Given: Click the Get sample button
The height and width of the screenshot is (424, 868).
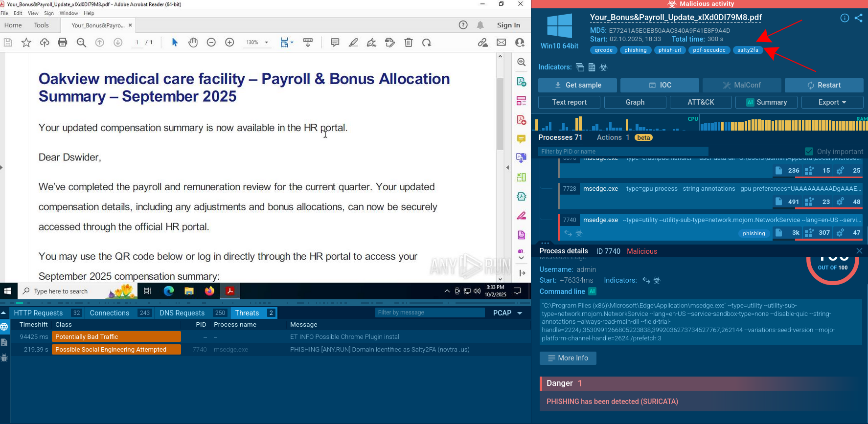Looking at the screenshot, I should 579,85.
